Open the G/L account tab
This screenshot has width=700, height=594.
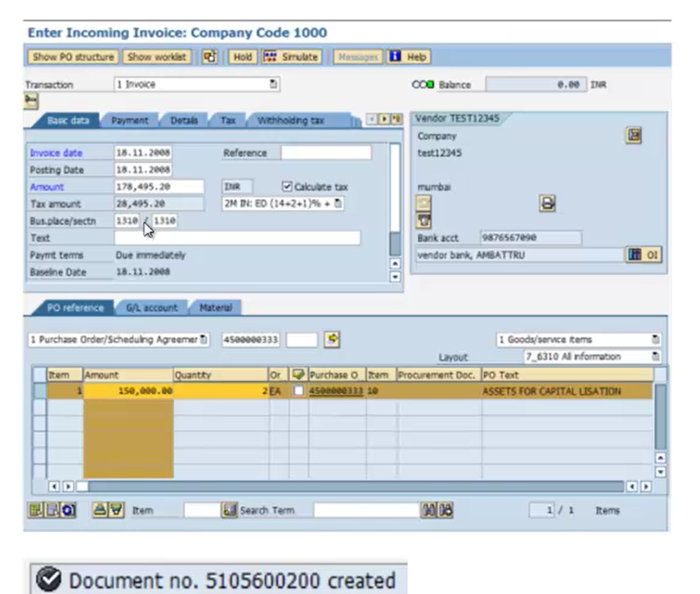point(152,307)
